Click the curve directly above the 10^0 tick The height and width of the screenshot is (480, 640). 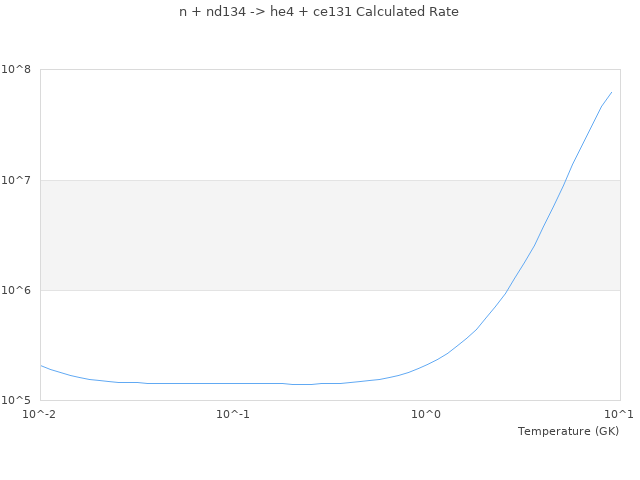tap(427, 364)
